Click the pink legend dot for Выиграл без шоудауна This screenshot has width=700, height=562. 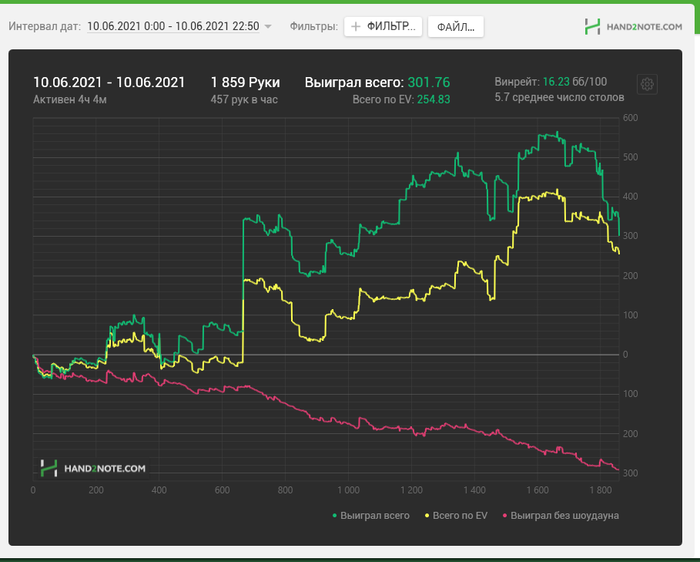point(505,516)
